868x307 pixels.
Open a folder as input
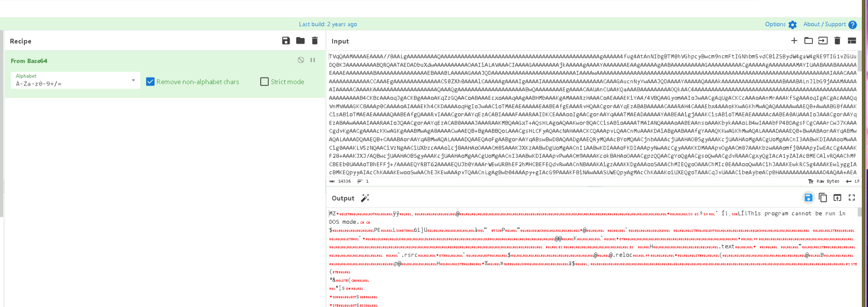pyautogui.click(x=808, y=41)
